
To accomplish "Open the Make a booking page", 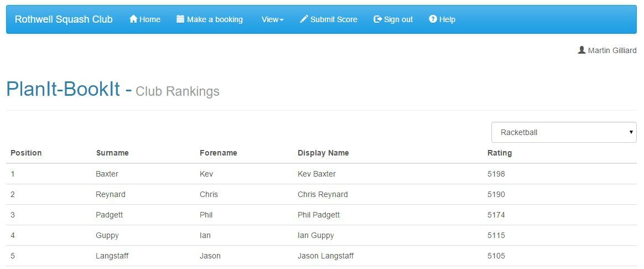I will [215, 19].
